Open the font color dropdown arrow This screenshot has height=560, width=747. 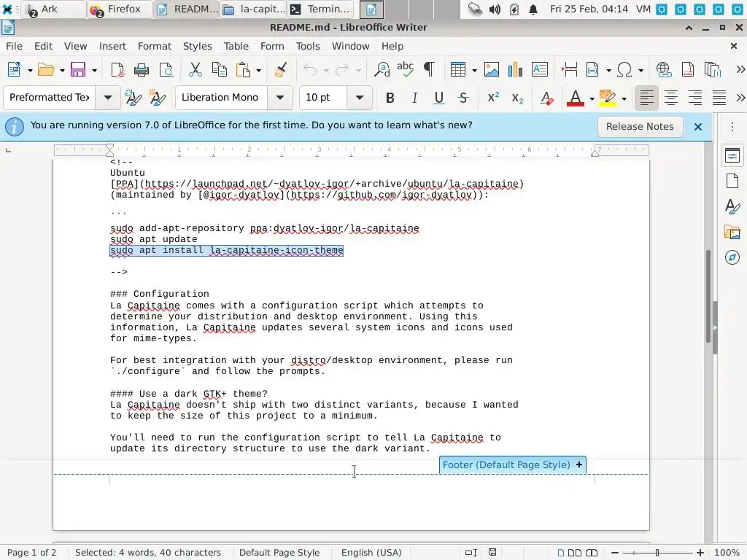pyautogui.click(x=592, y=98)
